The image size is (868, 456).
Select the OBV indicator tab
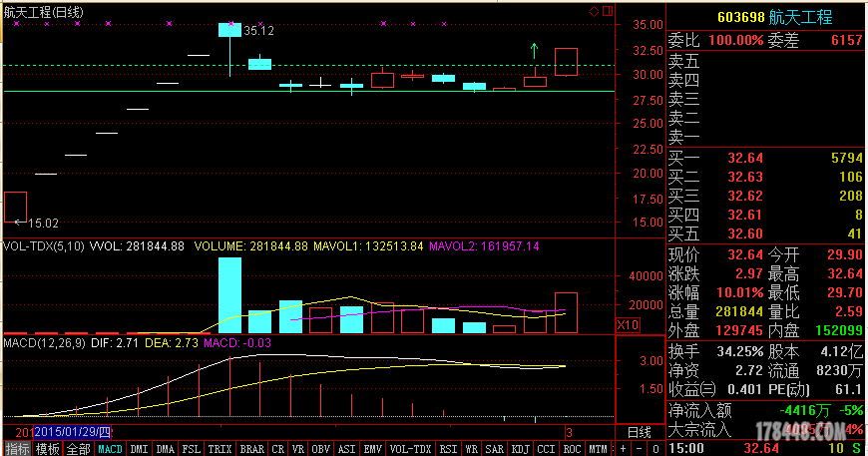pyautogui.click(x=320, y=449)
